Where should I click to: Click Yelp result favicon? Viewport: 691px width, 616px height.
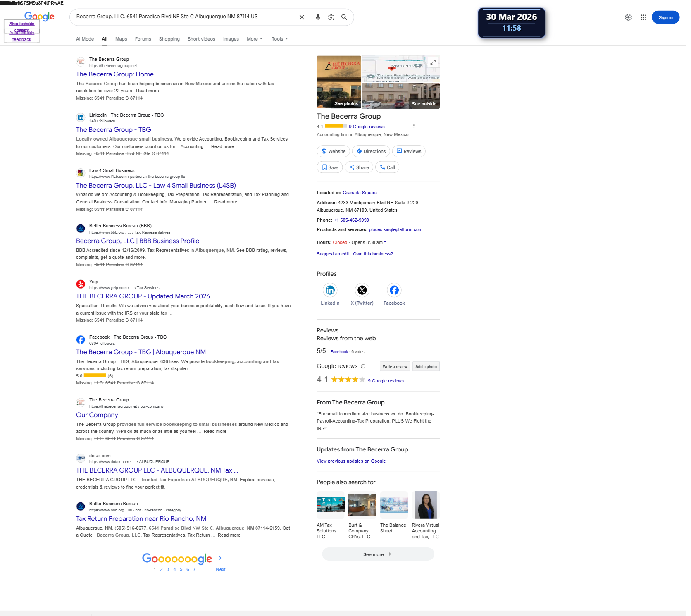click(x=81, y=284)
